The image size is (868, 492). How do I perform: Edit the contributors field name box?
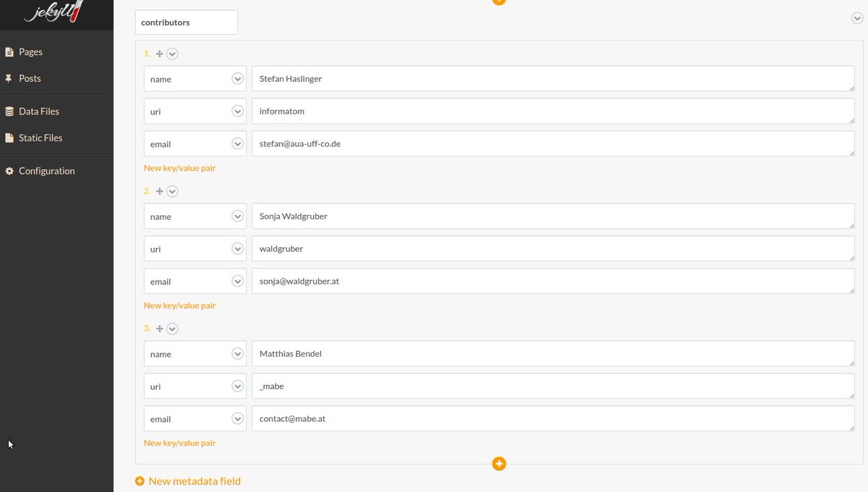pos(186,22)
